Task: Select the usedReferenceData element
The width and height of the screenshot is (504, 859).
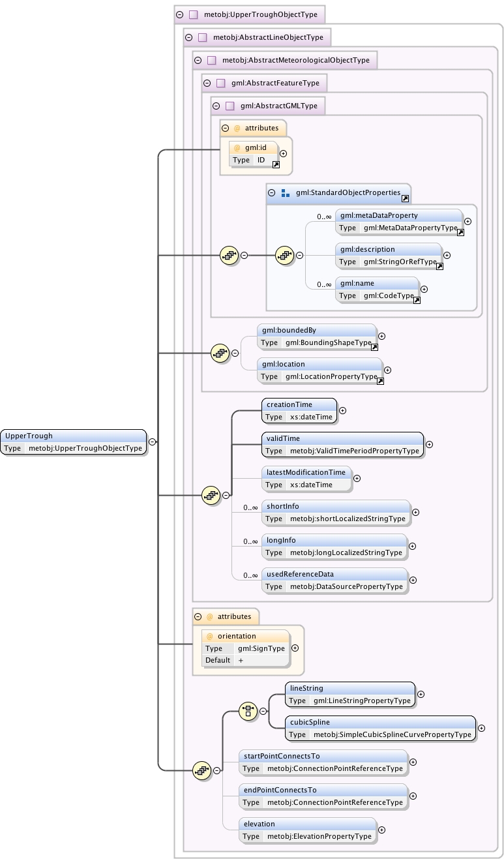Action: point(335,580)
